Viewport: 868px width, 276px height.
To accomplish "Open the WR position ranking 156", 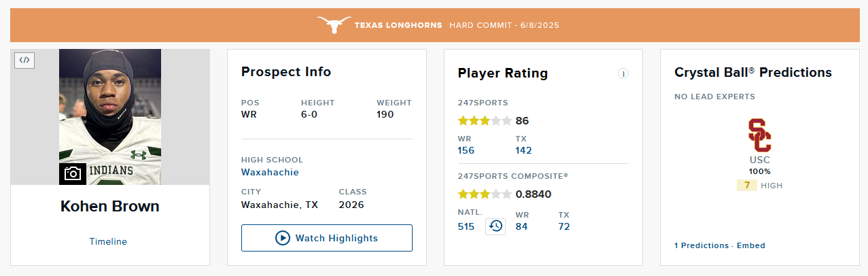I will [466, 150].
